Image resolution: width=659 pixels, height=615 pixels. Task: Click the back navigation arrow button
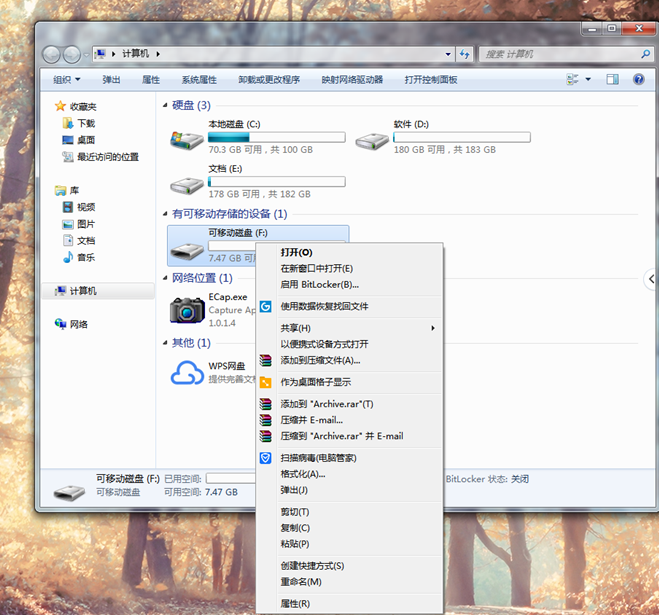53,53
